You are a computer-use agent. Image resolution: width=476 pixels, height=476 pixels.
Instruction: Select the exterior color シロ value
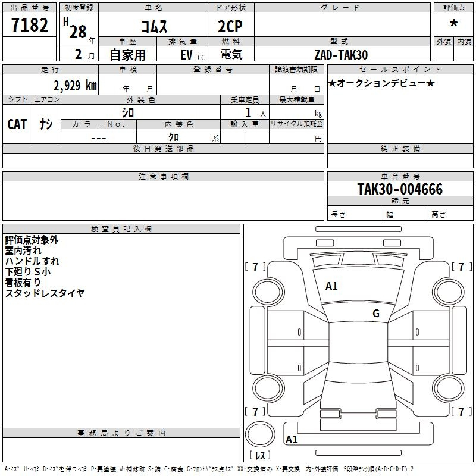click(128, 112)
